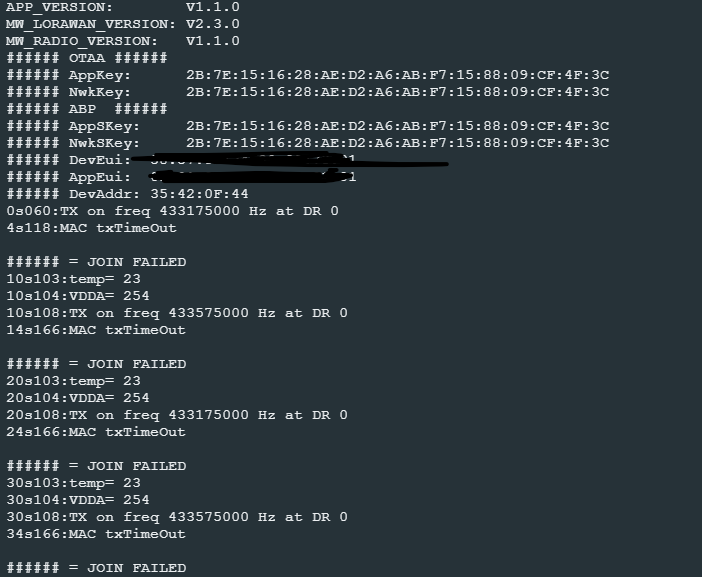Click the 14s166 MAC txTimeOut line
This screenshot has width=702, height=577.
tap(95, 330)
